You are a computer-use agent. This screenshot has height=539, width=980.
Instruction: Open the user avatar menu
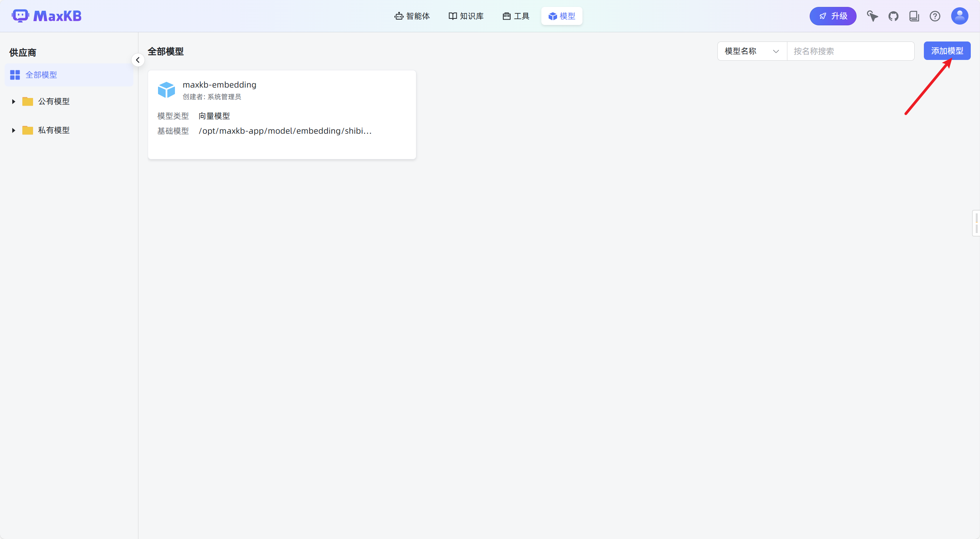coord(959,16)
